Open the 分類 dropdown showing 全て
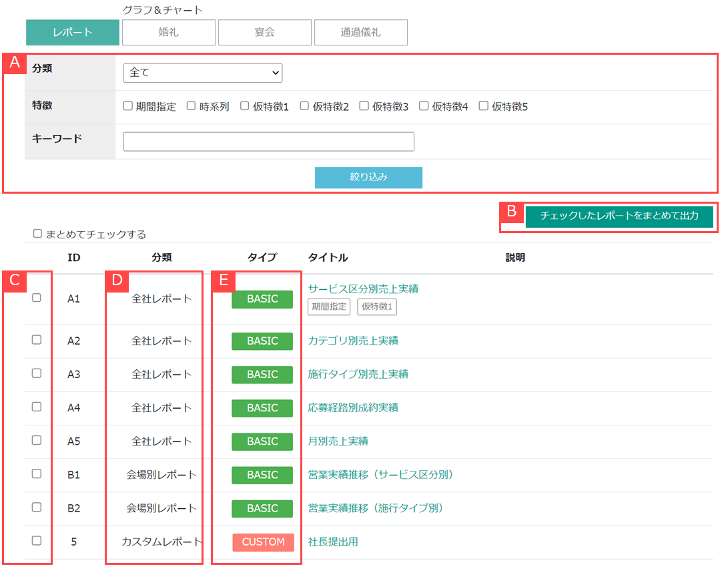Screen dimensions: 728x565 click(202, 73)
